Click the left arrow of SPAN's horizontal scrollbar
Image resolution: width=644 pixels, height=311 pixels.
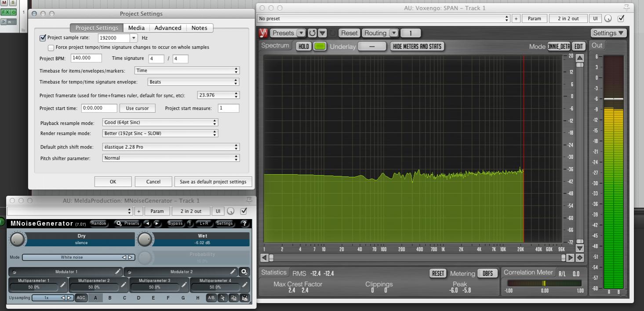point(264,258)
